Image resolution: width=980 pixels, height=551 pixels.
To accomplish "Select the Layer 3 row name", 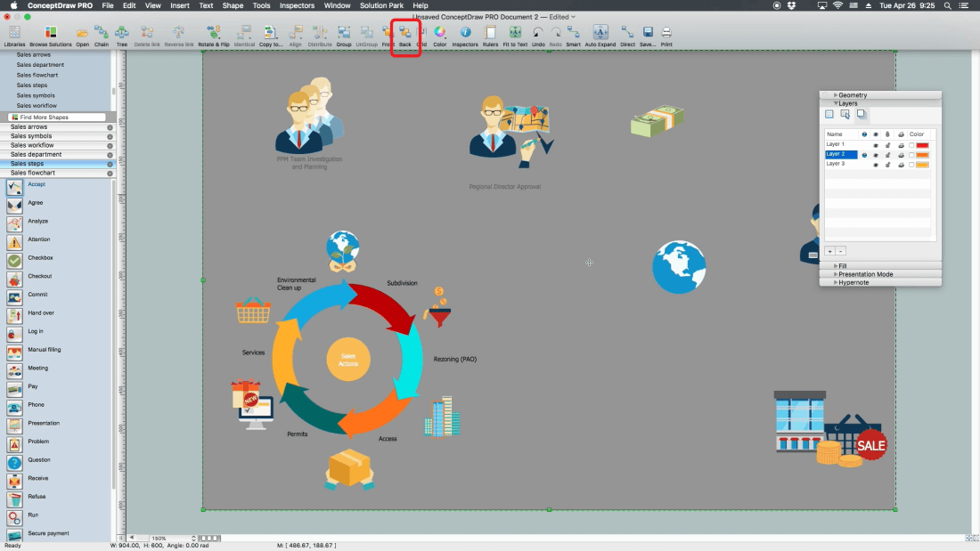I will 835,164.
